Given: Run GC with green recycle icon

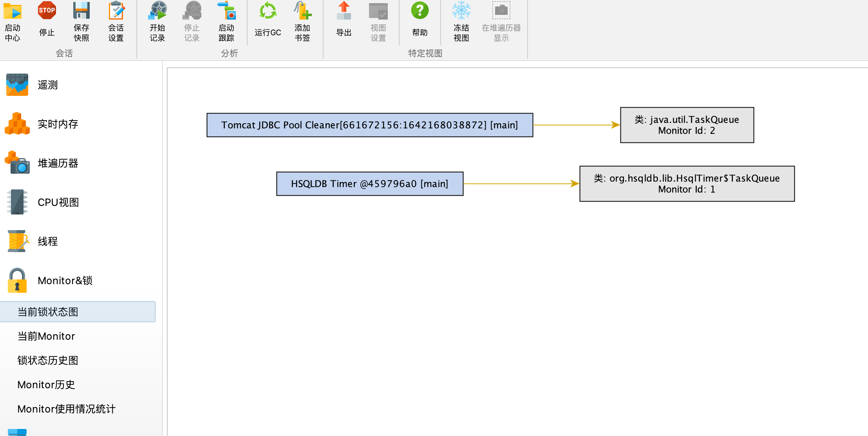Looking at the screenshot, I should point(268,11).
